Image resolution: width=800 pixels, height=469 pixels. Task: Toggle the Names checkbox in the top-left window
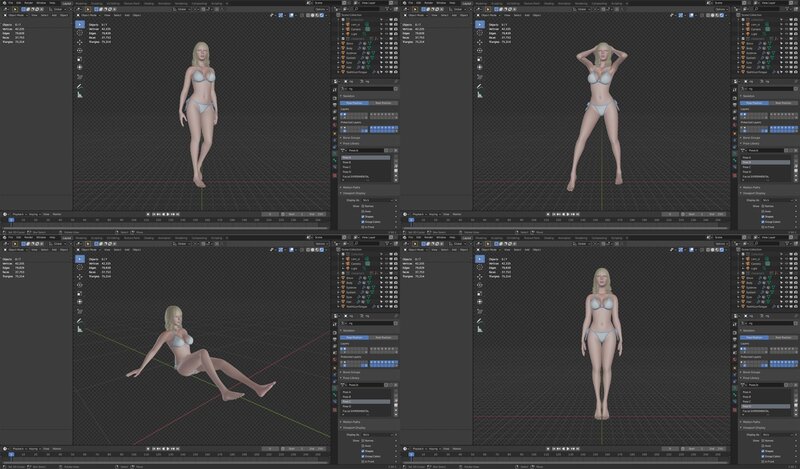pyautogui.click(x=361, y=204)
